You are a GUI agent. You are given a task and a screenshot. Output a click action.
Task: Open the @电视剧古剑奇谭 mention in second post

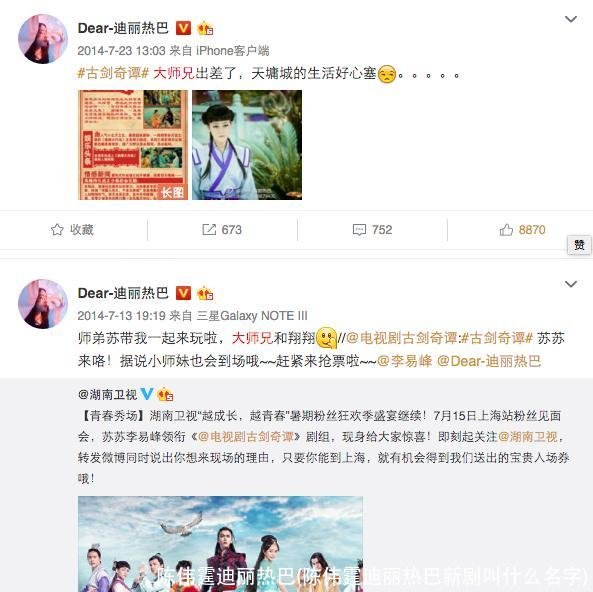402,338
